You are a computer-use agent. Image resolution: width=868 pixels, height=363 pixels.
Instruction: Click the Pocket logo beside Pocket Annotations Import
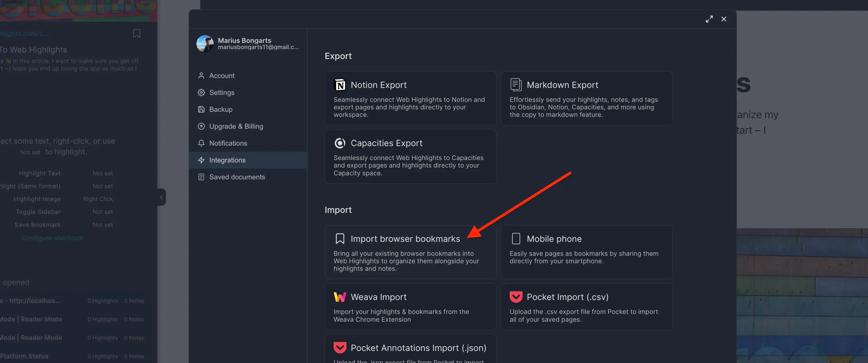(x=340, y=347)
